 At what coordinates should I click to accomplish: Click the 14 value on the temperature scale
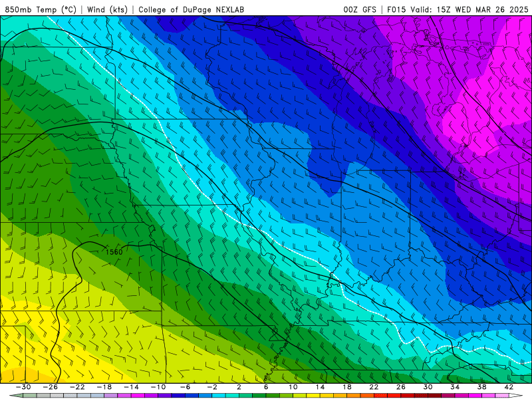pyautogui.click(x=320, y=387)
